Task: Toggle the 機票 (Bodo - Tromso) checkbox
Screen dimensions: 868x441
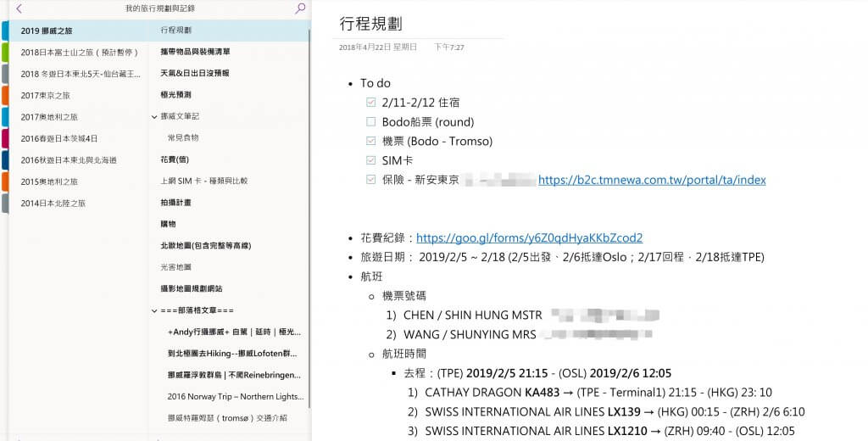Action: [x=370, y=141]
